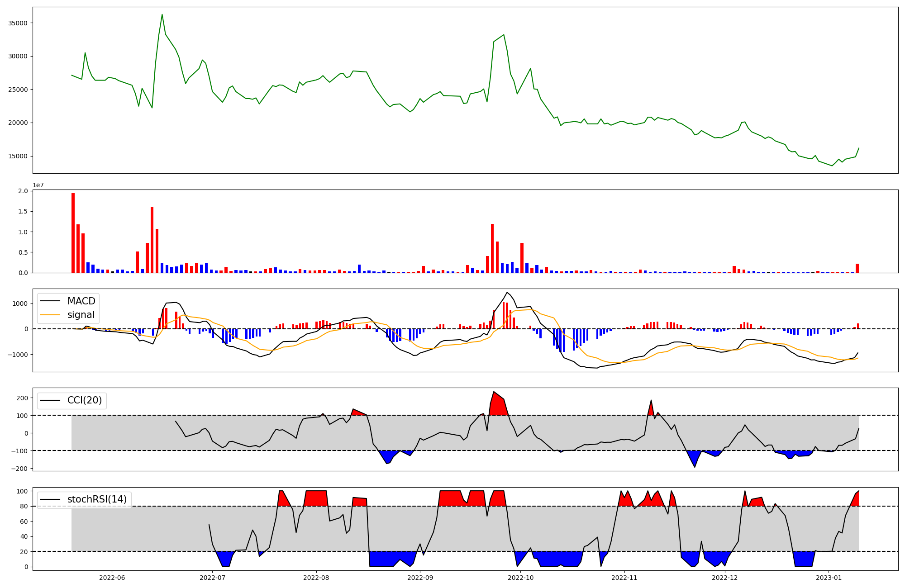Click the orange signal legend line sample
This screenshot has width=905, height=588.
click(x=51, y=315)
